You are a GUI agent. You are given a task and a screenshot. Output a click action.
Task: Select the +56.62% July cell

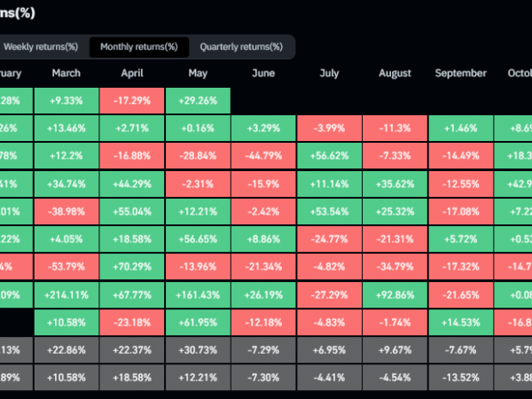(x=329, y=156)
